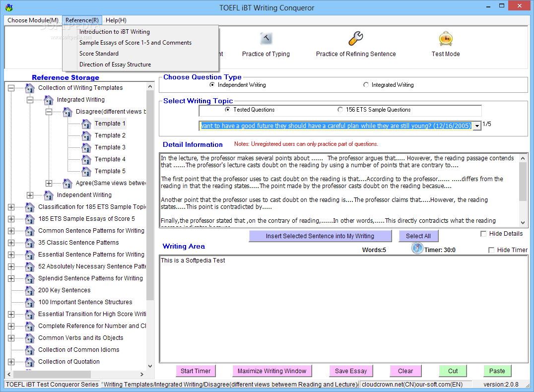Click house icon beside Template 1
Viewport: 534px width, 392px height.
click(86, 124)
